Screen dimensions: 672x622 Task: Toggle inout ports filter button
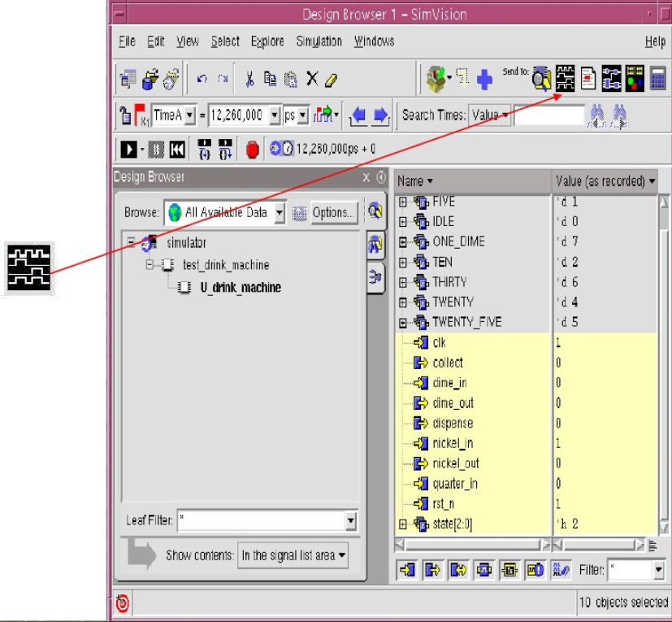[x=458, y=570]
